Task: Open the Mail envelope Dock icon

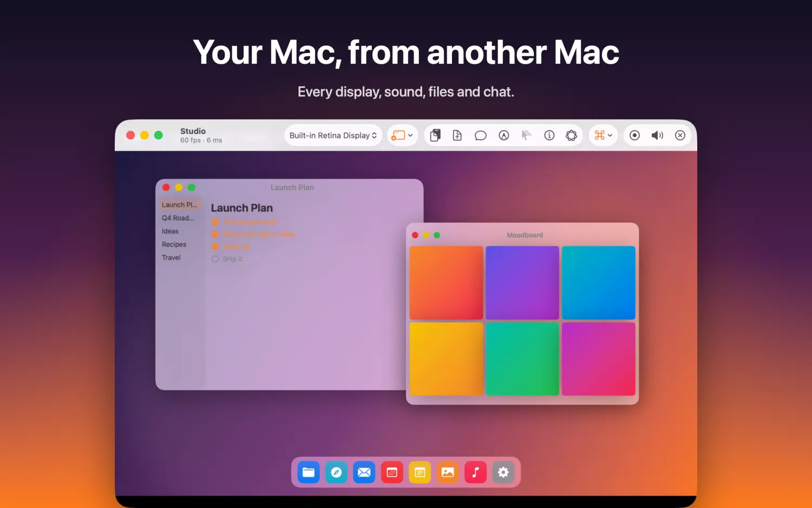Action: [x=364, y=472]
